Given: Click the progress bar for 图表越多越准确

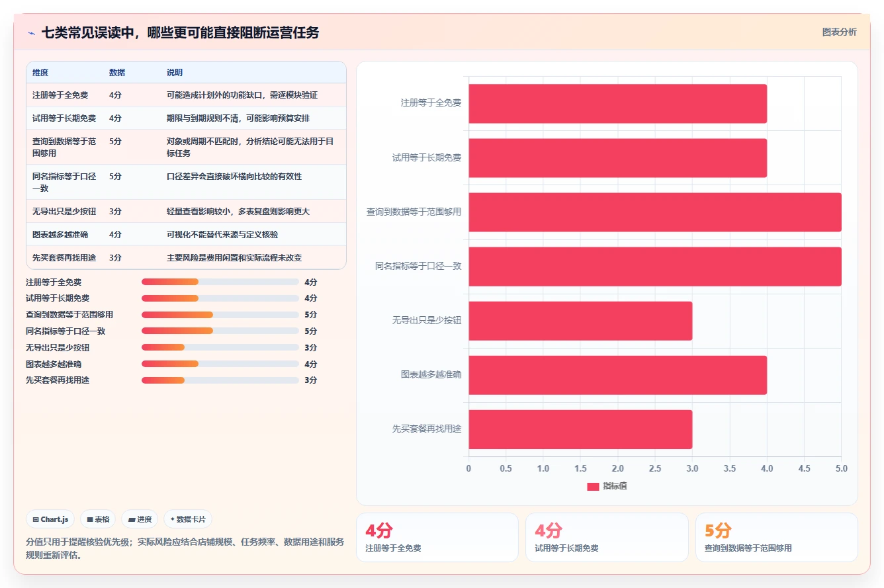Looking at the screenshot, I should [220, 364].
